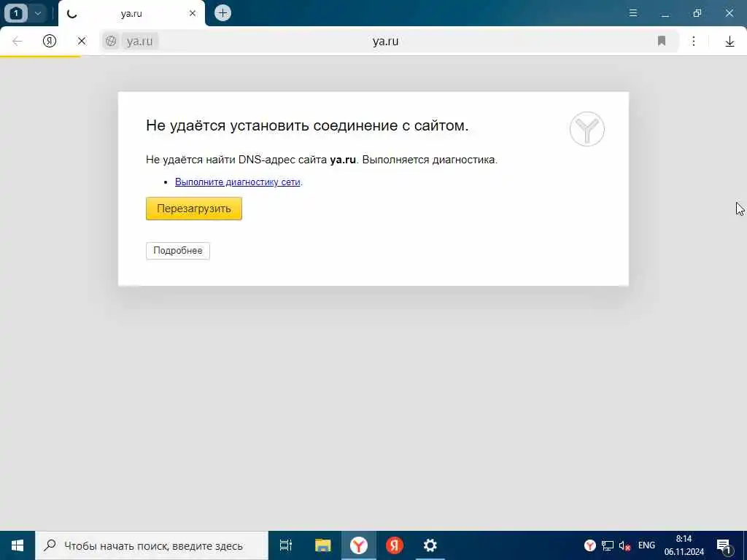
Task: Switch to Yandex Browser taskbar icon
Action: pyautogui.click(x=359, y=545)
